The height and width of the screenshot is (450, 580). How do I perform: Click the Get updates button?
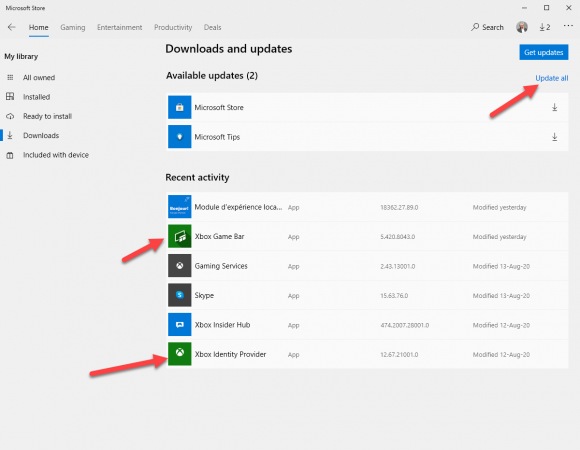pos(543,52)
